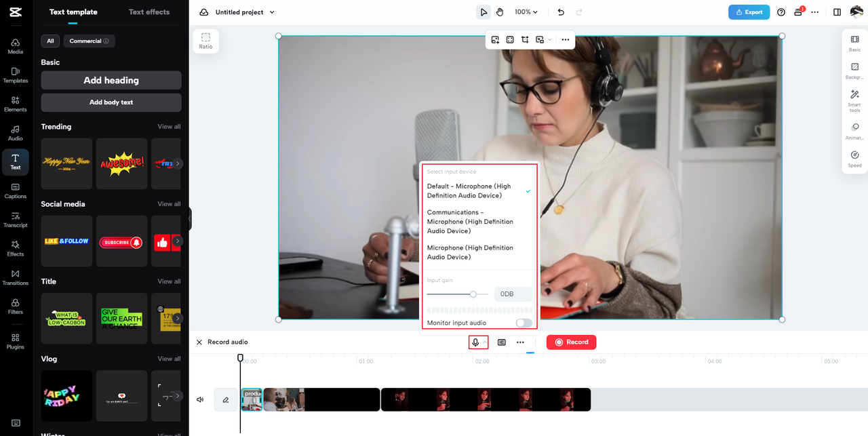Open the Transitions panel in sidebar

[15, 278]
